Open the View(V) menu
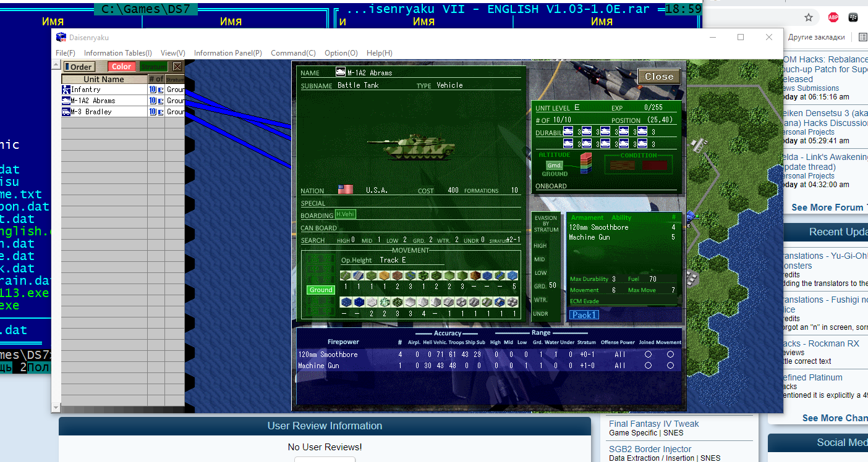The image size is (868, 462). 173,53
